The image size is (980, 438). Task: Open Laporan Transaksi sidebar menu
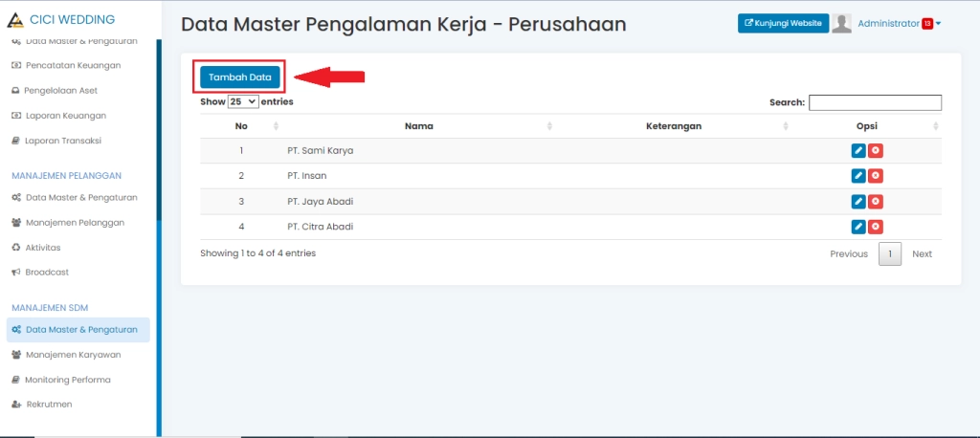pos(56,141)
